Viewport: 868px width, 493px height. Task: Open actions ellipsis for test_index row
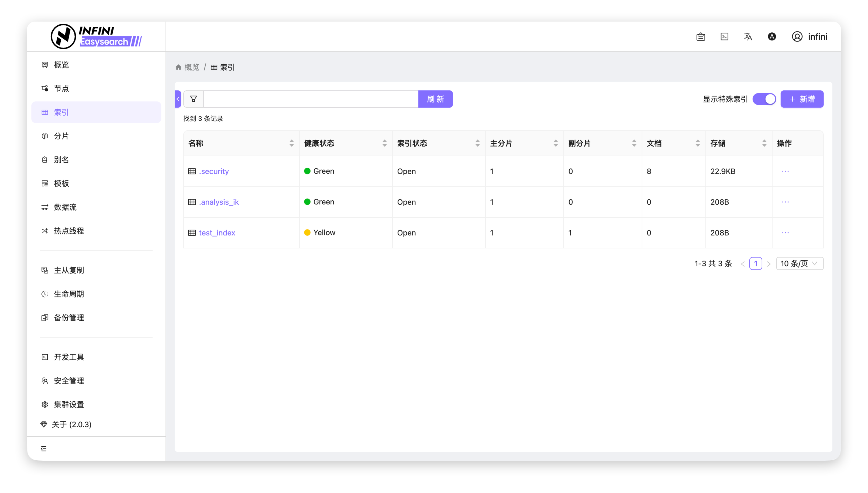coord(785,233)
